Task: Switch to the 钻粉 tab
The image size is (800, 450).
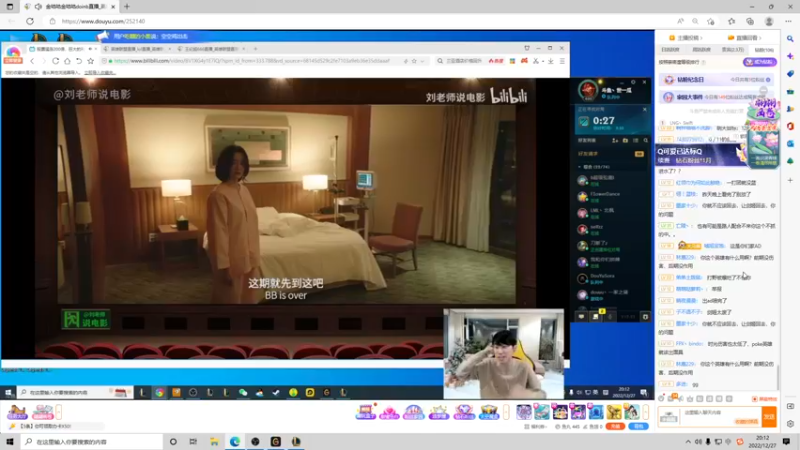Action: 764,49
